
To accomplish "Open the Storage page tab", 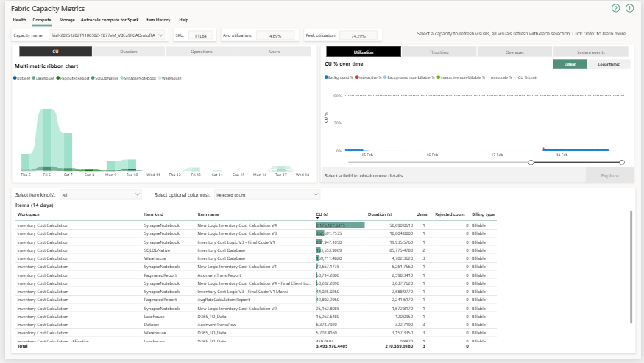I will (x=67, y=20).
